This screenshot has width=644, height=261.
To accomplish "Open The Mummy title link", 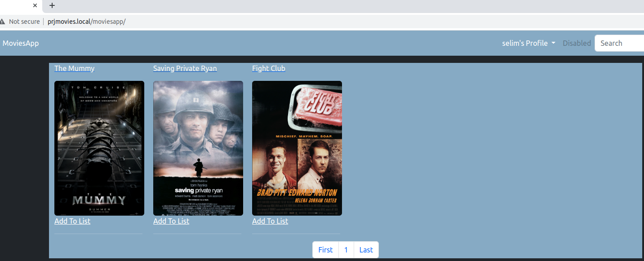I will (75, 68).
